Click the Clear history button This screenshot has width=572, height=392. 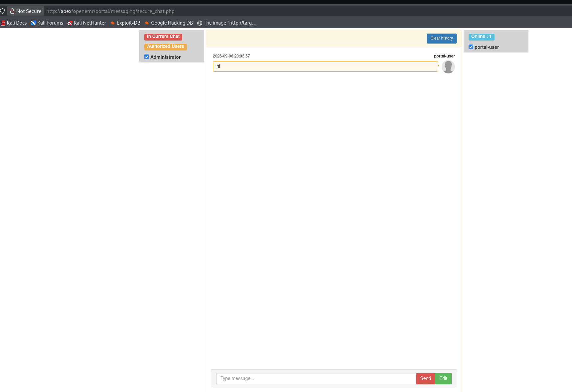pos(442,39)
